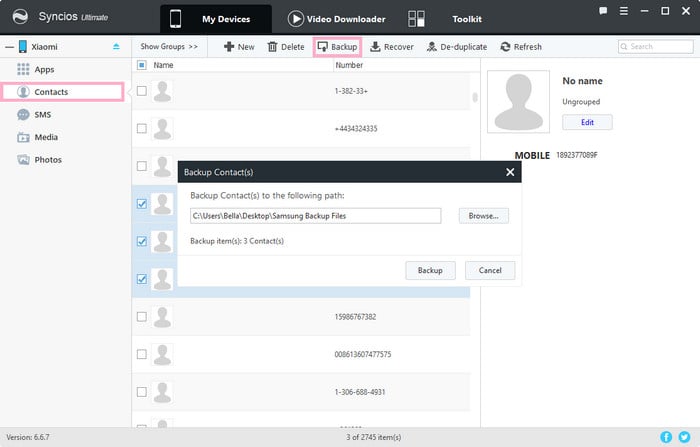The image size is (700, 447).
Task: Open the hamburger menu icon
Action: pyautogui.click(x=624, y=11)
